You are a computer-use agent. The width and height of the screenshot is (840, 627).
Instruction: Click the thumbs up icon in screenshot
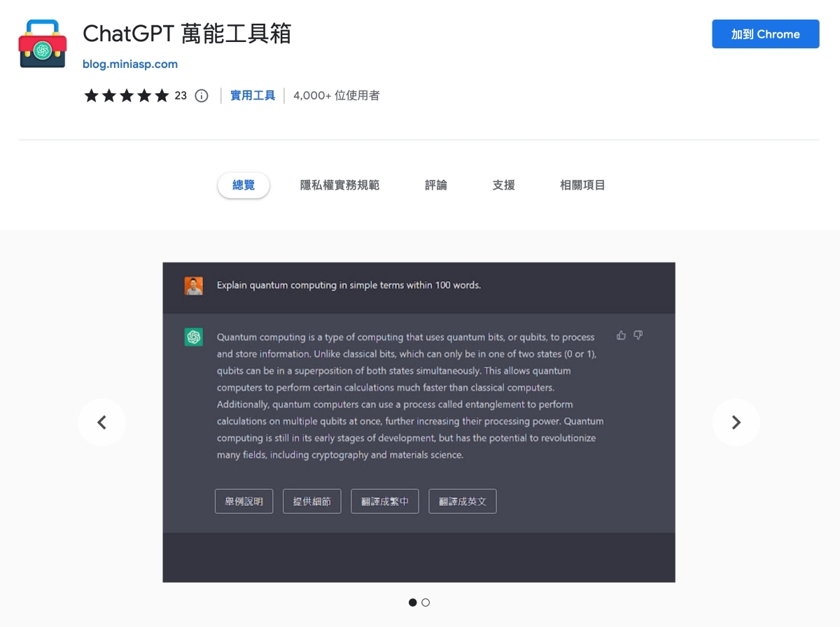(x=621, y=336)
